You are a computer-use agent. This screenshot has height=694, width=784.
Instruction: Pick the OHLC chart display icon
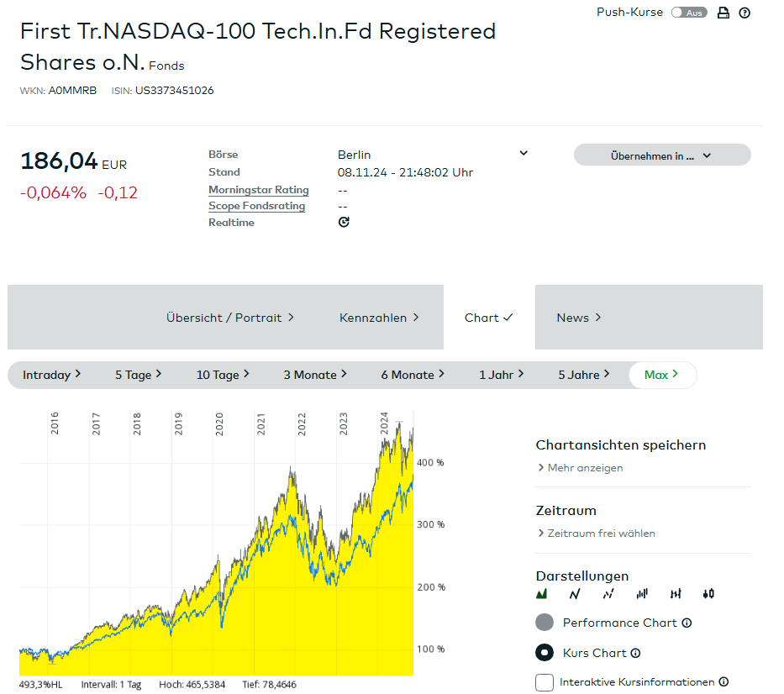pos(675,594)
